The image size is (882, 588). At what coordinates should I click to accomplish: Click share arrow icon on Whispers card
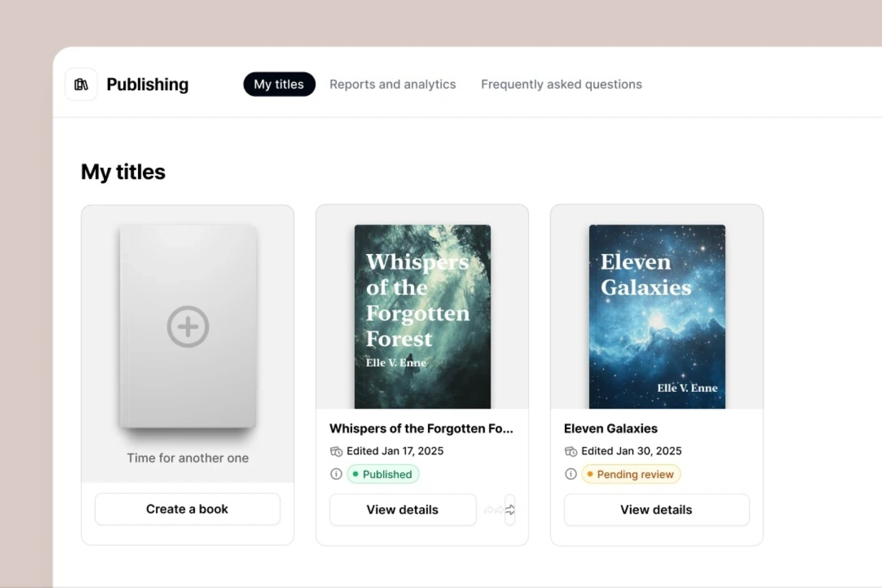coord(510,510)
